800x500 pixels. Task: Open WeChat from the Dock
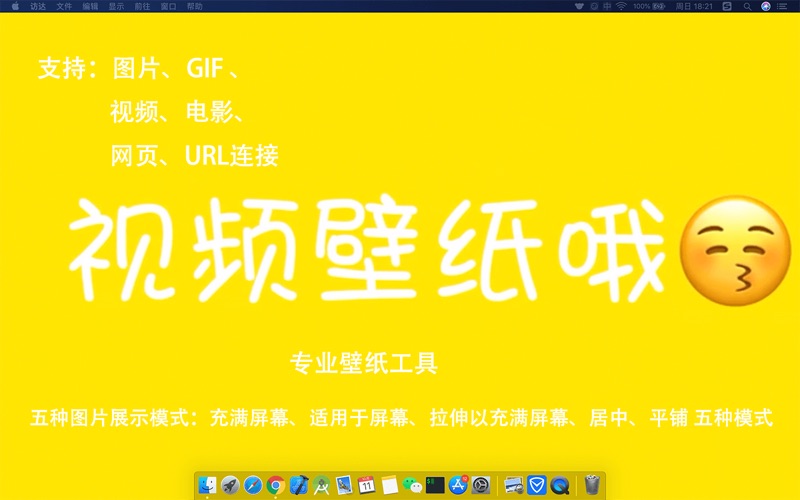tap(412, 485)
